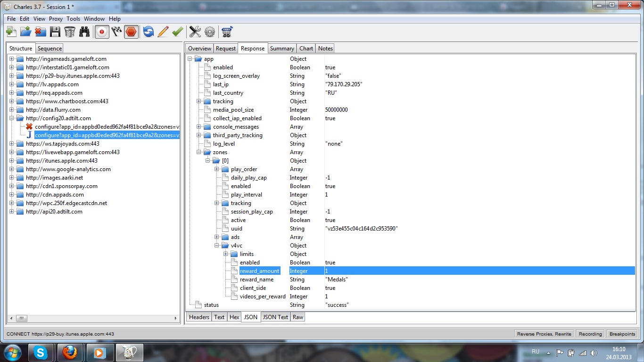Click the document icon next to reward_name

coord(235,280)
